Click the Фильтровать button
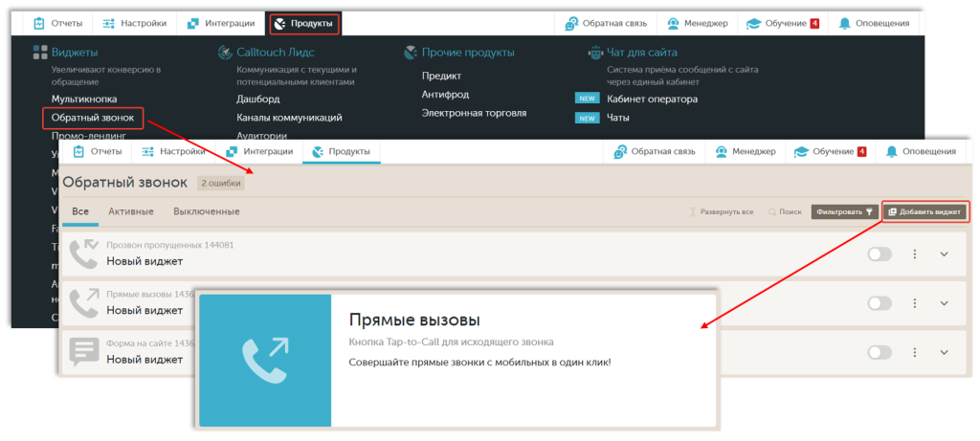 tap(845, 211)
